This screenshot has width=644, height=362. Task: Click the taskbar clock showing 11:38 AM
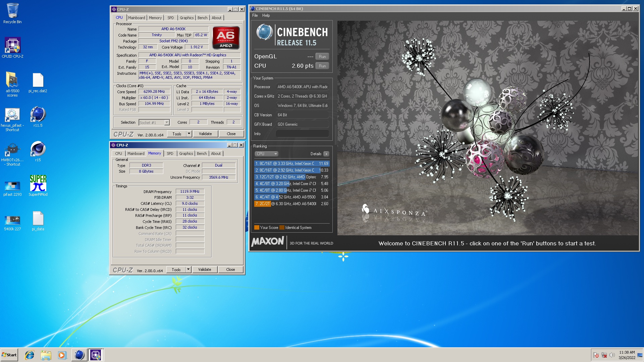pos(627,355)
